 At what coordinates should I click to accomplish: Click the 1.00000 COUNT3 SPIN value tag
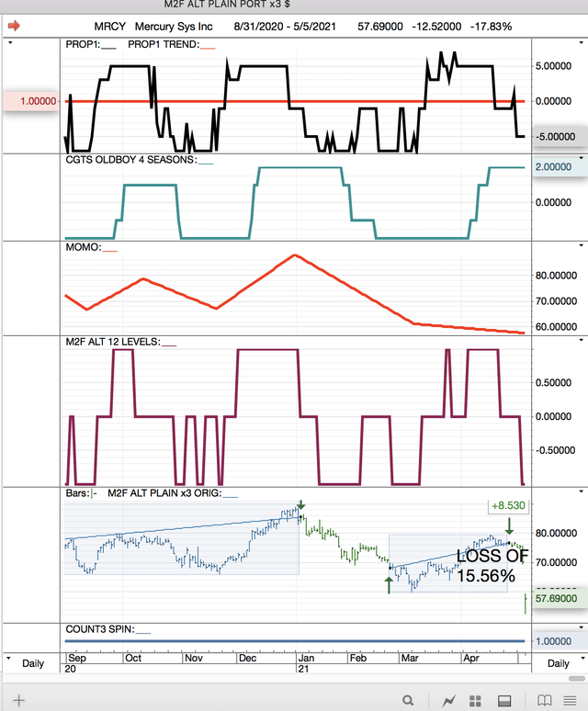pyautogui.click(x=560, y=641)
